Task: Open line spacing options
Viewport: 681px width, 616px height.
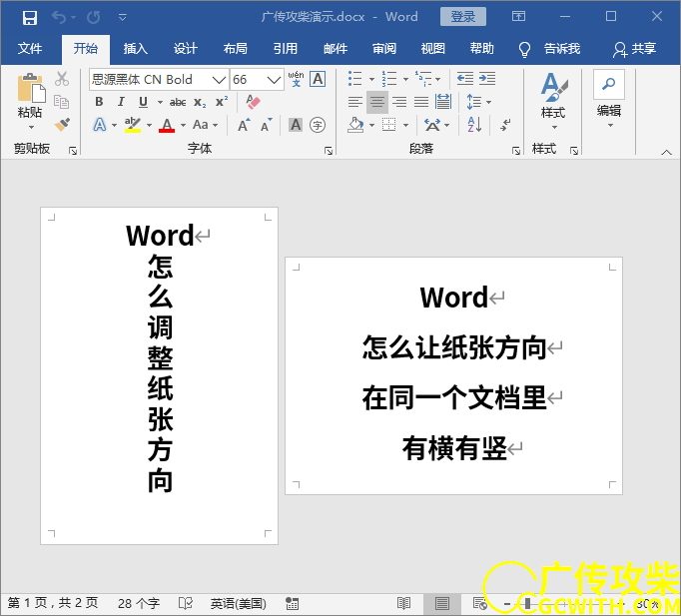Action: pos(474,102)
